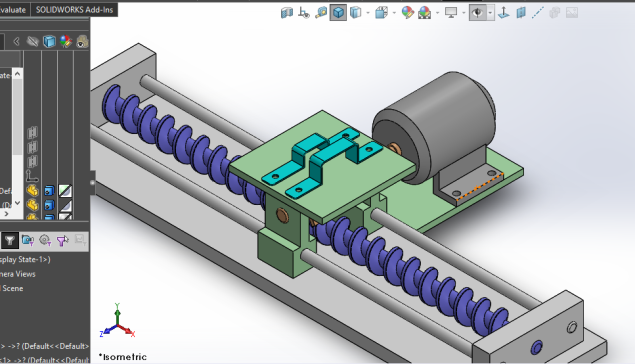The height and width of the screenshot is (364, 635).
Task: Activate the Section View tool
Action: tap(287, 13)
